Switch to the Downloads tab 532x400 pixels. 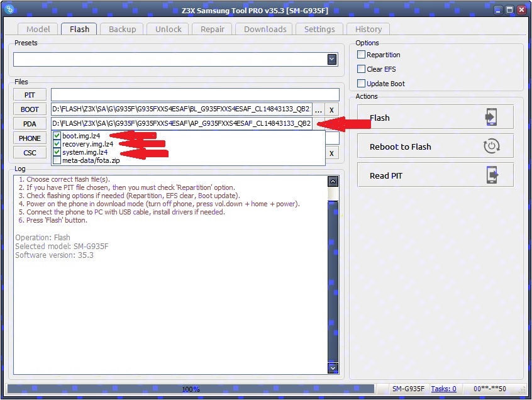click(x=265, y=29)
